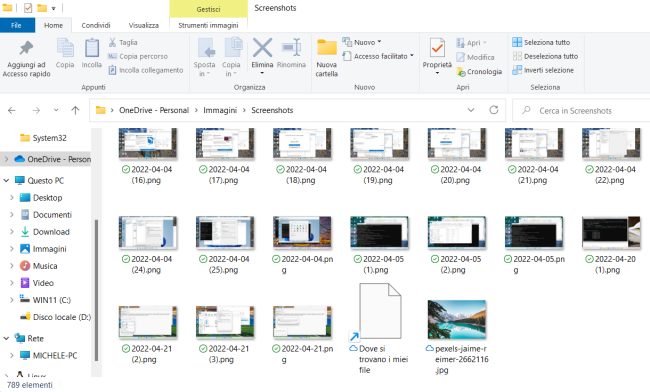The image size is (650, 392).
Task: Go forward with the right arrow
Action: 36,110
